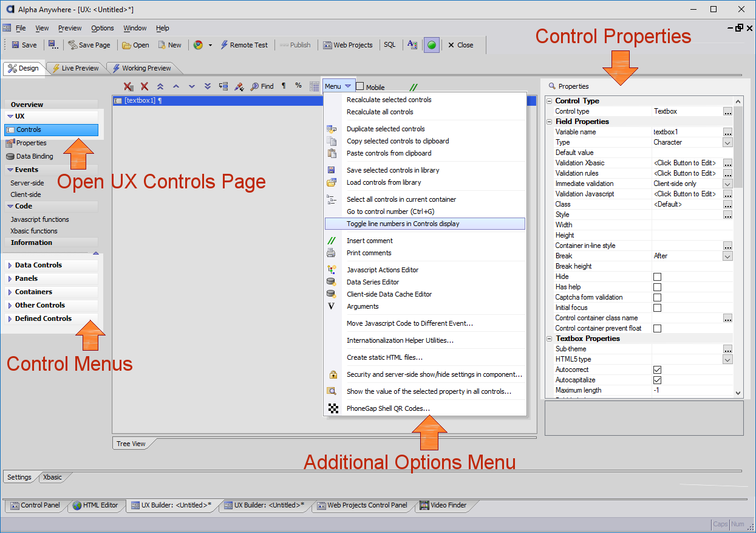Click the move into container icon
The width and height of the screenshot is (756, 533).
tap(223, 86)
